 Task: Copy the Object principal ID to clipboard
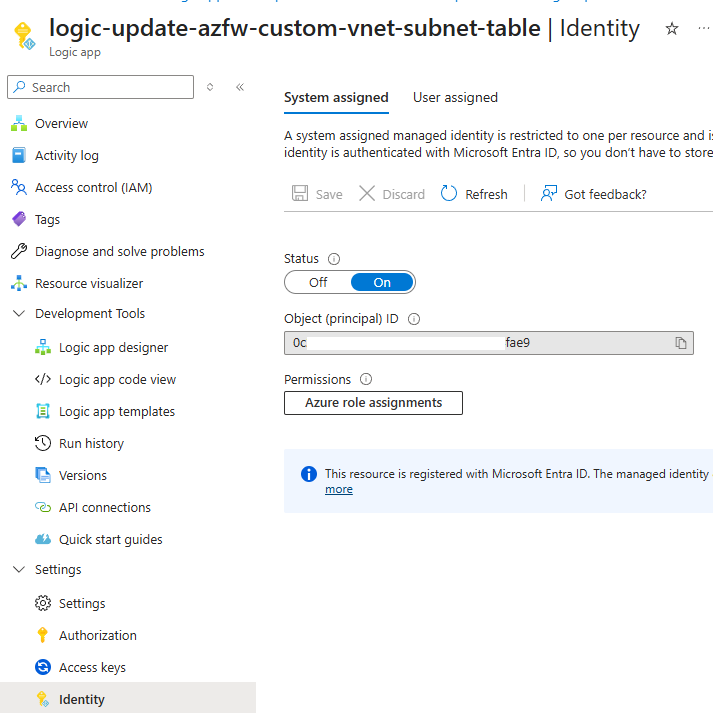pyautogui.click(x=681, y=343)
